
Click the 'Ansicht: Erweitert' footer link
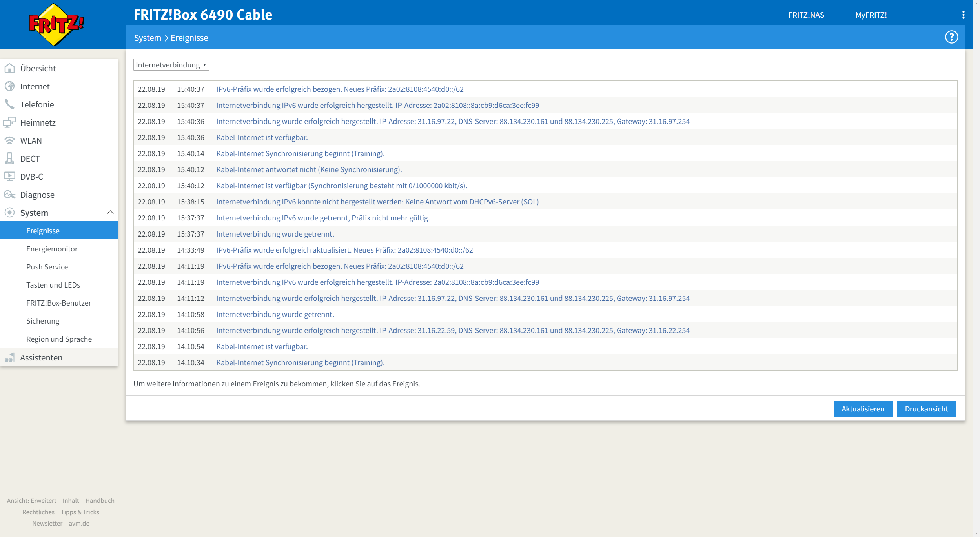coord(31,501)
